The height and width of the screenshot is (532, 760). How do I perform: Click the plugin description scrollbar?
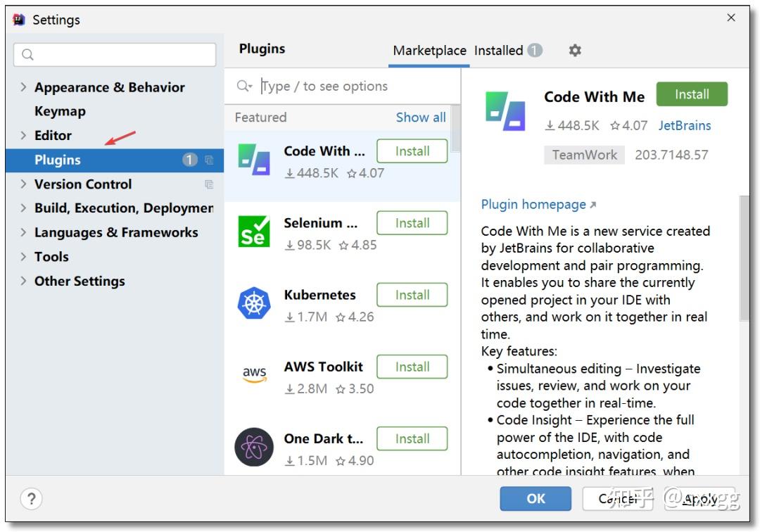[745, 260]
